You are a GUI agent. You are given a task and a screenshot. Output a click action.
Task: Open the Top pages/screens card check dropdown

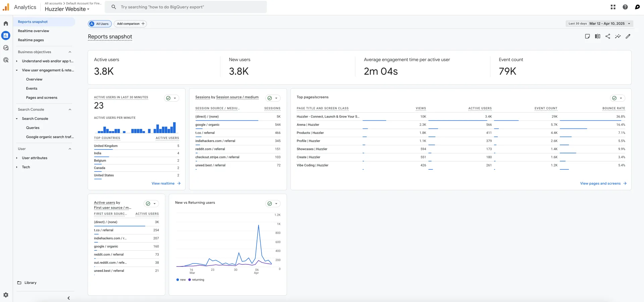pos(618,98)
